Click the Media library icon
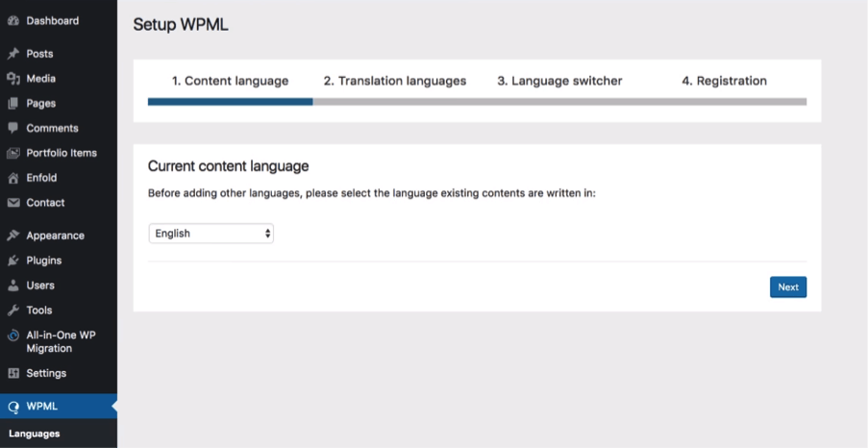This screenshot has width=868, height=448. (x=13, y=79)
